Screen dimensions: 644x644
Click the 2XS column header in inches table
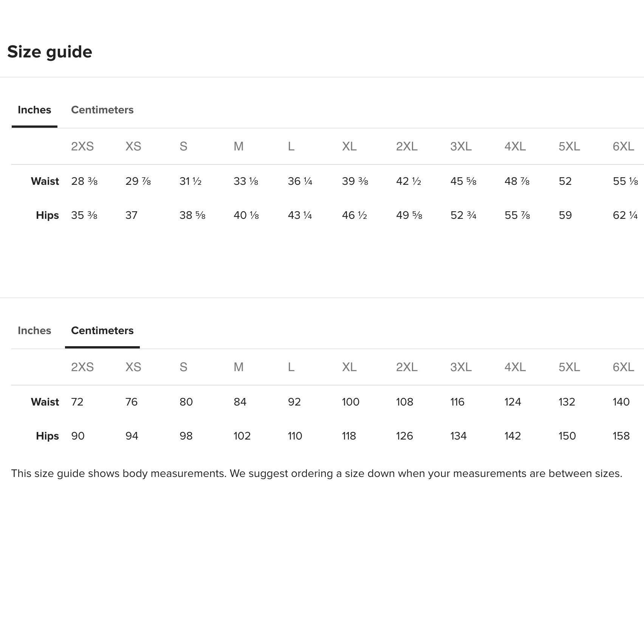point(82,146)
